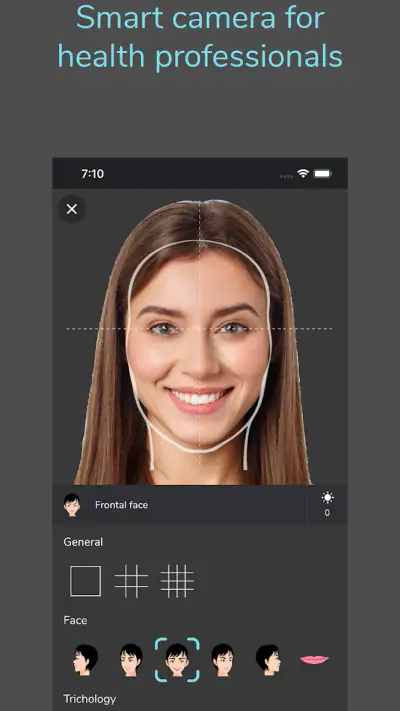Image resolution: width=400 pixels, height=711 pixels.
Task: Tap the "Frontal face" label text
Action: 122,505
